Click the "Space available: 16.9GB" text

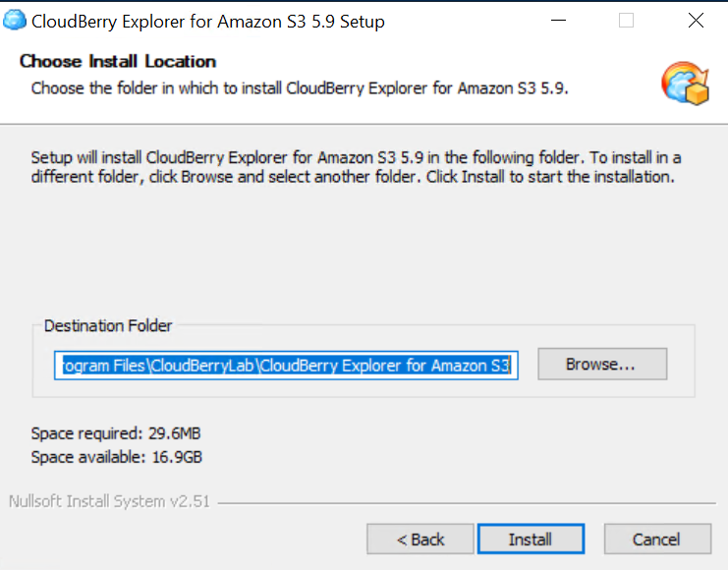click(x=116, y=457)
